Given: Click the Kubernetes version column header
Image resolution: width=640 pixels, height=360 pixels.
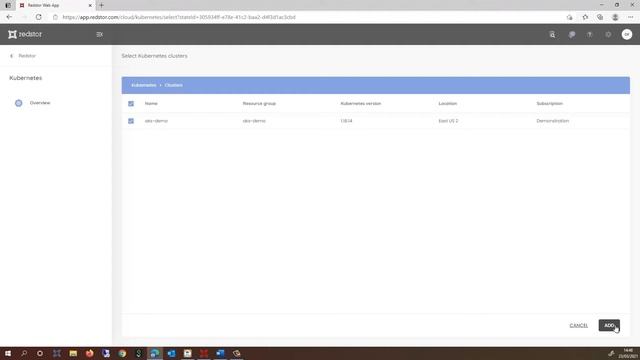Looking at the screenshot, I should [361, 104].
